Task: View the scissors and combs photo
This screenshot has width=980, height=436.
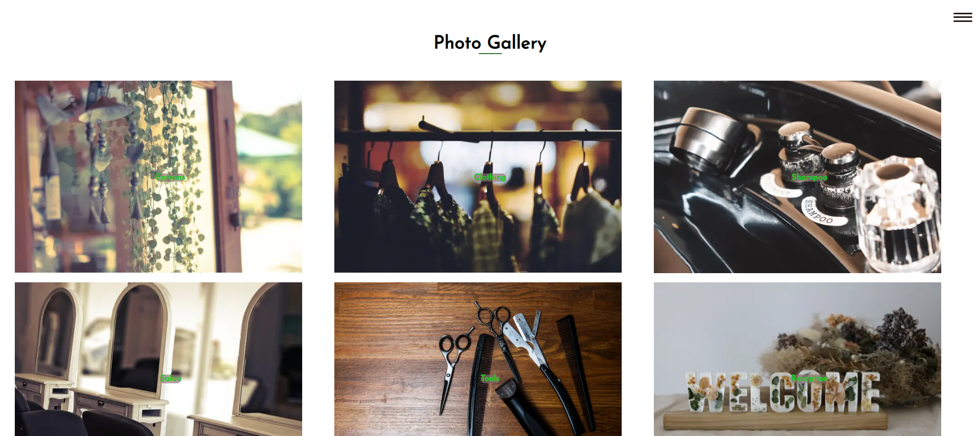Action: pos(478,359)
